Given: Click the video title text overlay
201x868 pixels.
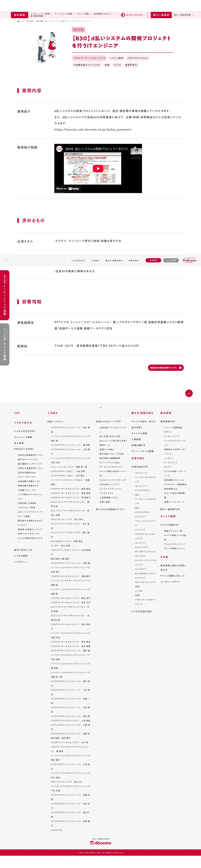Looking at the screenshot, I should [97, 149].
